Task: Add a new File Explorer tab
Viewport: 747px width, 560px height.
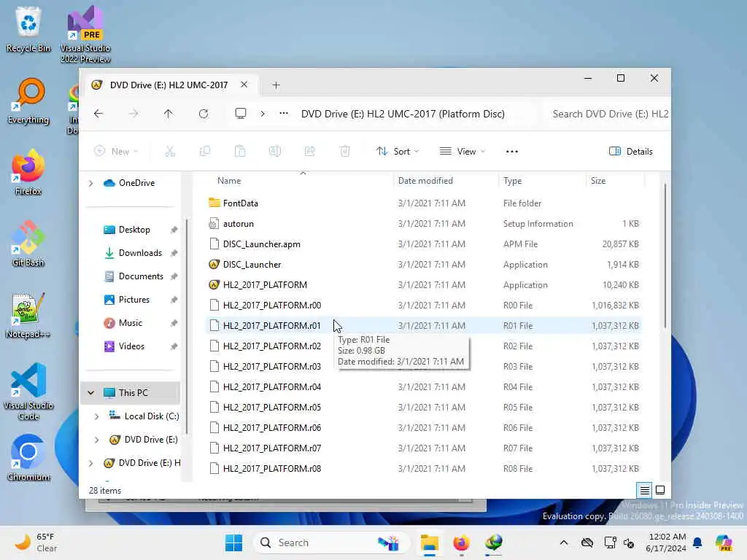Action: [x=276, y=85]
